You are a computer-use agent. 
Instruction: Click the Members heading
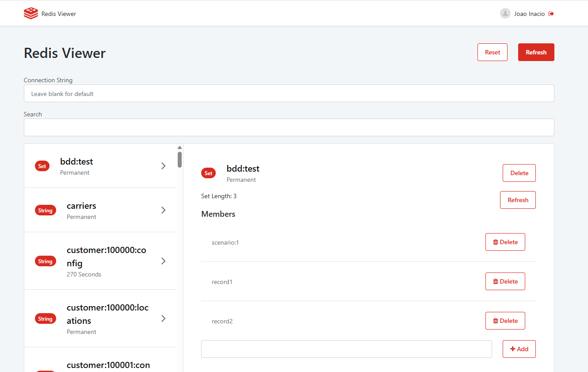click(x=218, y=214)
